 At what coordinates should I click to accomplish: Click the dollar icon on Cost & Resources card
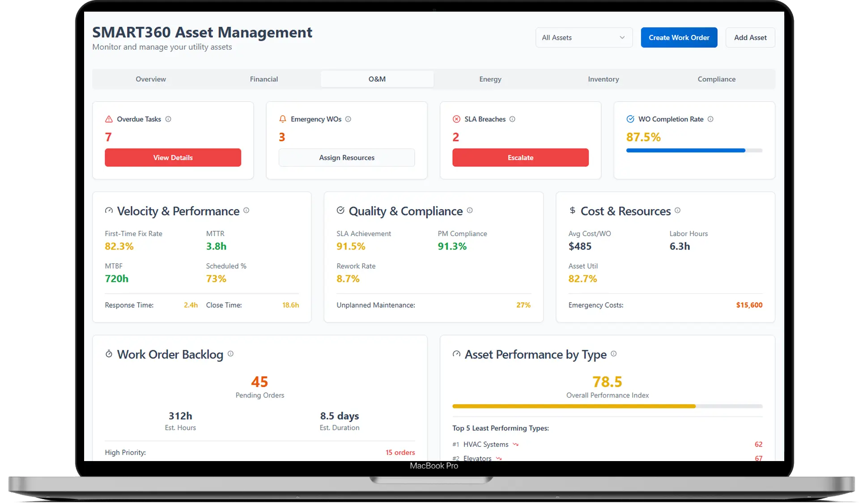tap(572, 211)
